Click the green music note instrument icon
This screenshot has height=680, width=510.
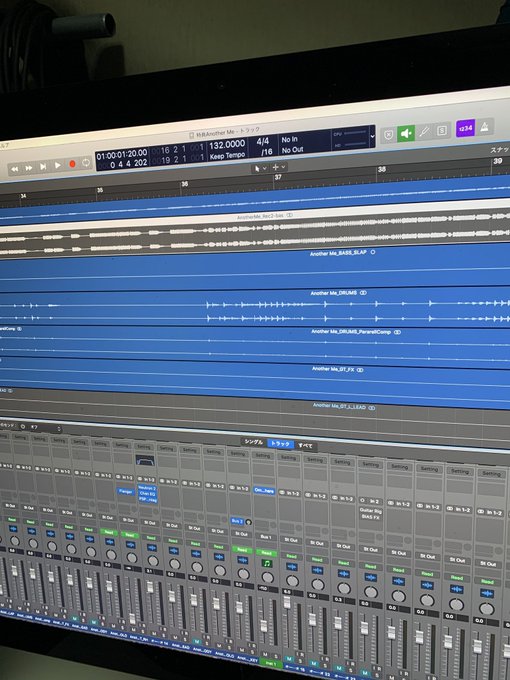[x=267, y=564]
